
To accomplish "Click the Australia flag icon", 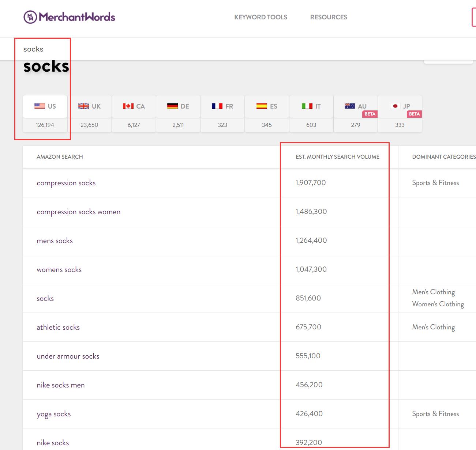I will pyautogui.click(x=350, y=106).
